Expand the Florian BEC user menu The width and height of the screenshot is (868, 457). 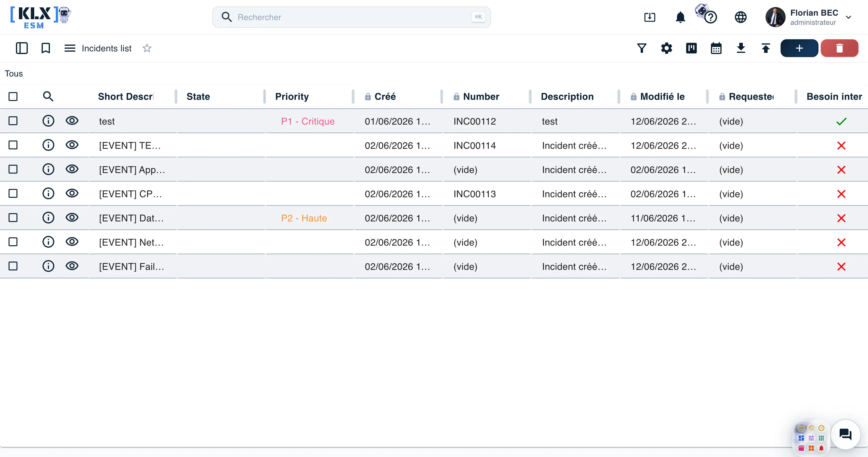point(849,17)
